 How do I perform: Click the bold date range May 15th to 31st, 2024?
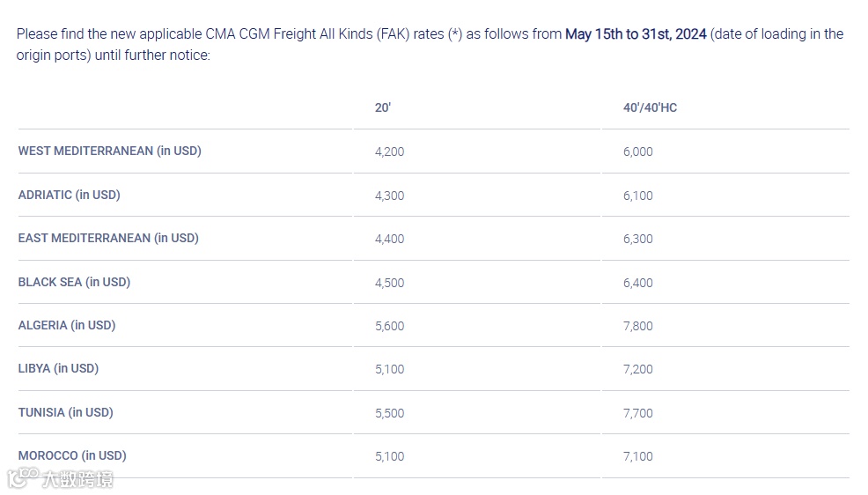coord(636,34)
